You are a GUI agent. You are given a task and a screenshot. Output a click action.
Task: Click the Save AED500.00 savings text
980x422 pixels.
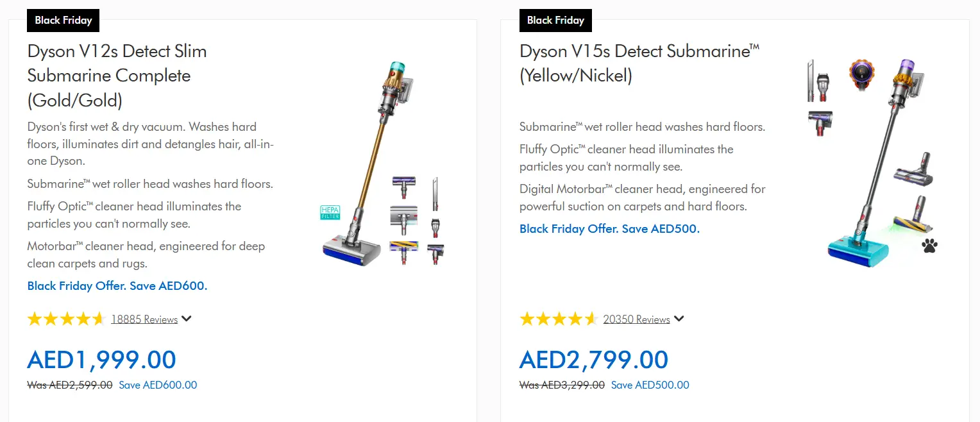[650, 385]
